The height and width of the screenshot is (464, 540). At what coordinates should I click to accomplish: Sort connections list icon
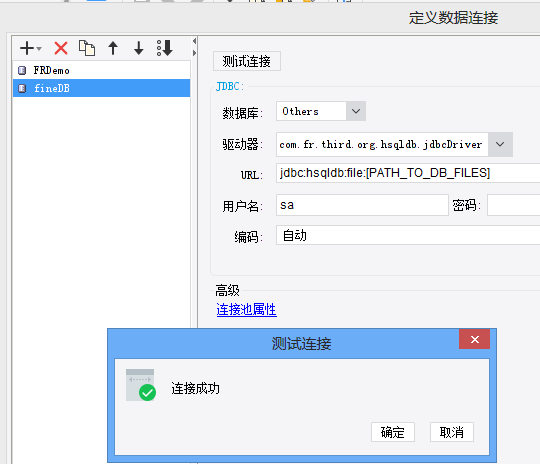(165, 48)
